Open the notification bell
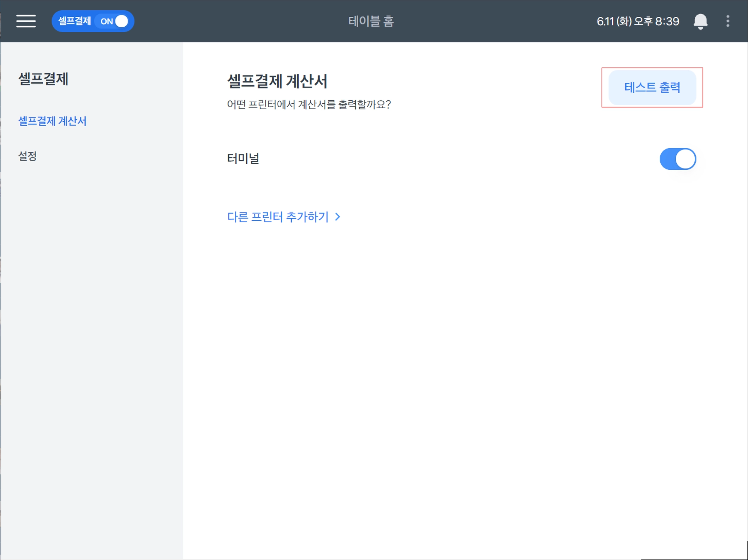The image size is (748, 560). point(700,21)
